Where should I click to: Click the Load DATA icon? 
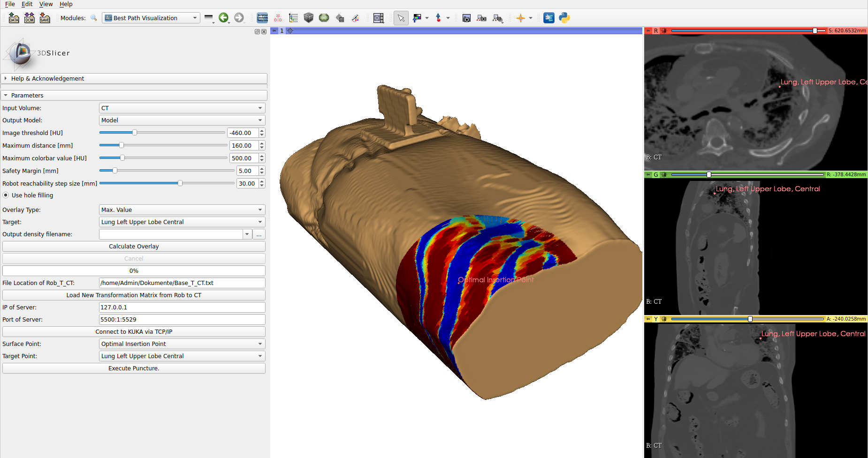[x=14, y=18]
